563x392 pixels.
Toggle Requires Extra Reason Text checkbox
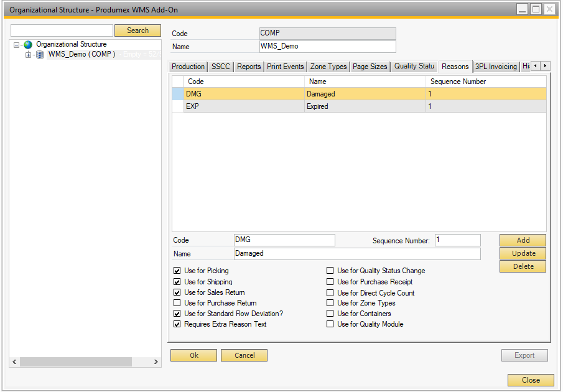tap(177, 324)
